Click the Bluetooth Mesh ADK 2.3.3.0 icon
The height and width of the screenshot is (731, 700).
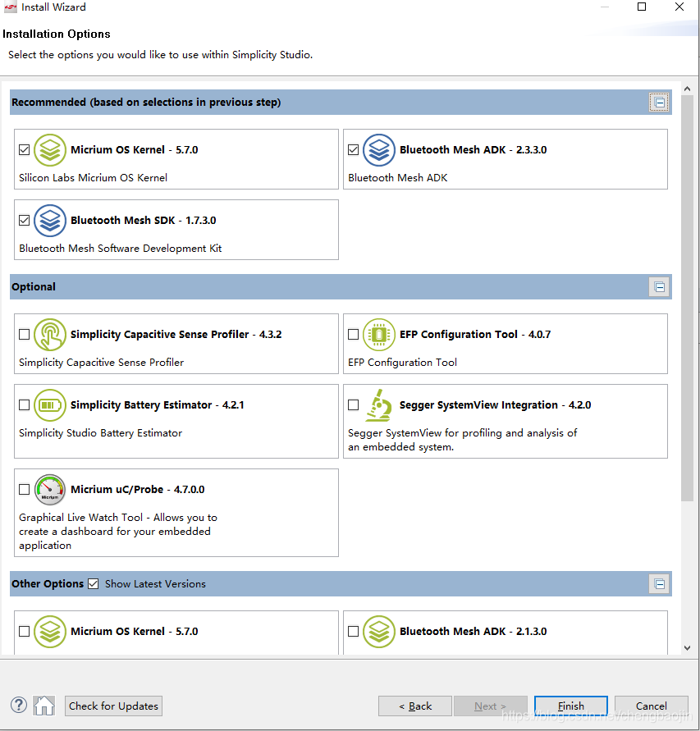point(378,150)
